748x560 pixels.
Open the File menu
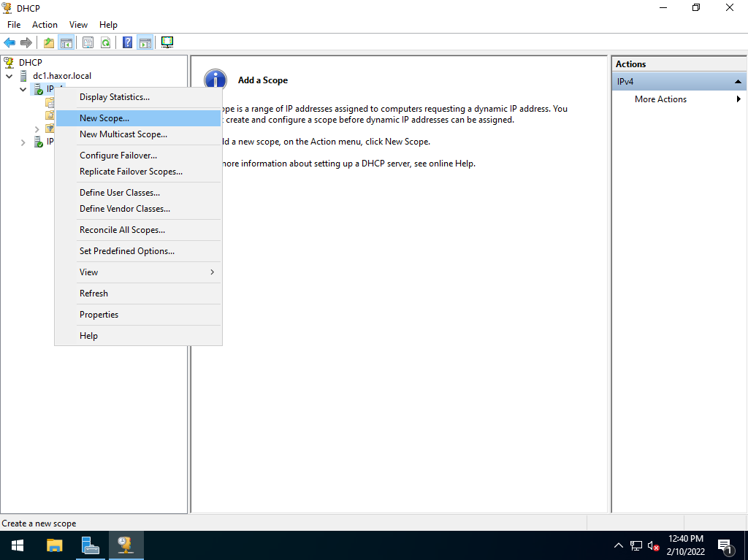14,25
